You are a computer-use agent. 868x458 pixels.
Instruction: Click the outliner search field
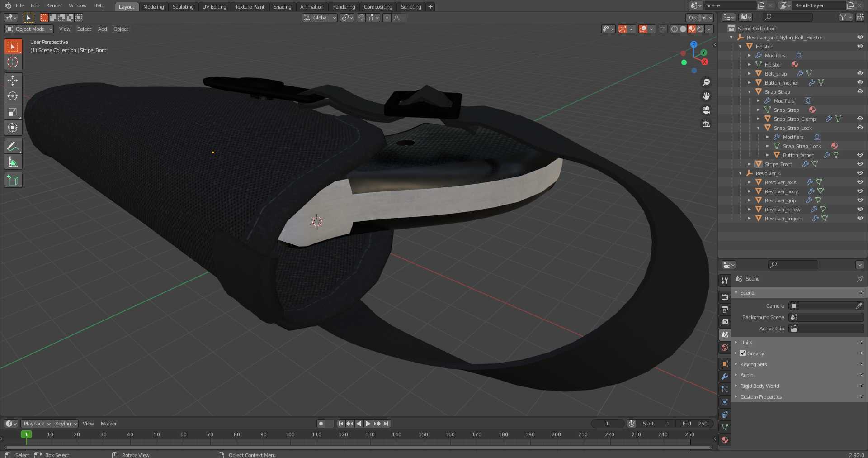(788, 17)
